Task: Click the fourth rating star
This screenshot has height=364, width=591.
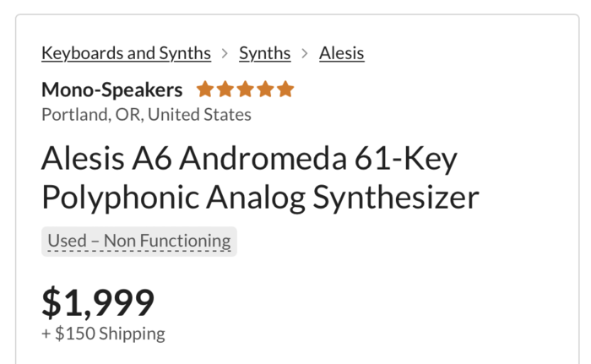Action: tap(265, 90)
